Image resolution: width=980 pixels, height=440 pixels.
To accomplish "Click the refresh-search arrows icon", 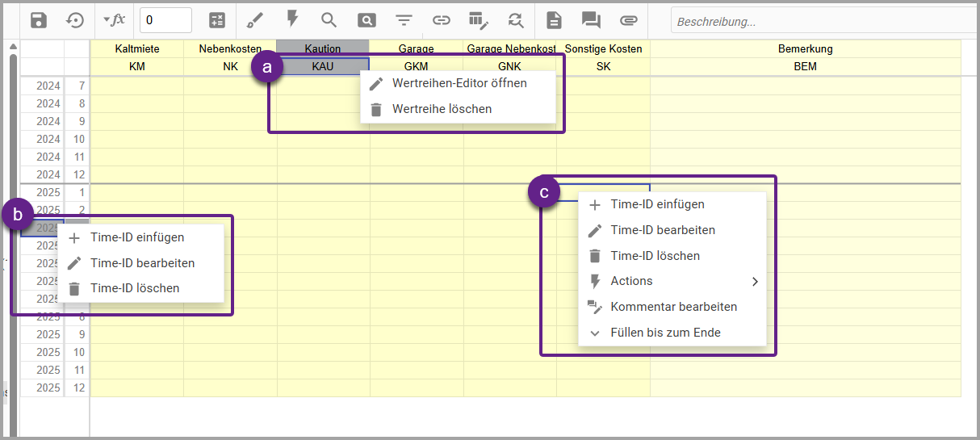I will pyautogui.click(x=515, y=20).
